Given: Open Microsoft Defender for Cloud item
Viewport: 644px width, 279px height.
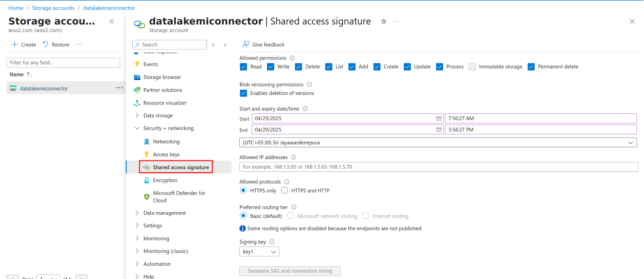Looking at the screenshot, I should 179,197.
